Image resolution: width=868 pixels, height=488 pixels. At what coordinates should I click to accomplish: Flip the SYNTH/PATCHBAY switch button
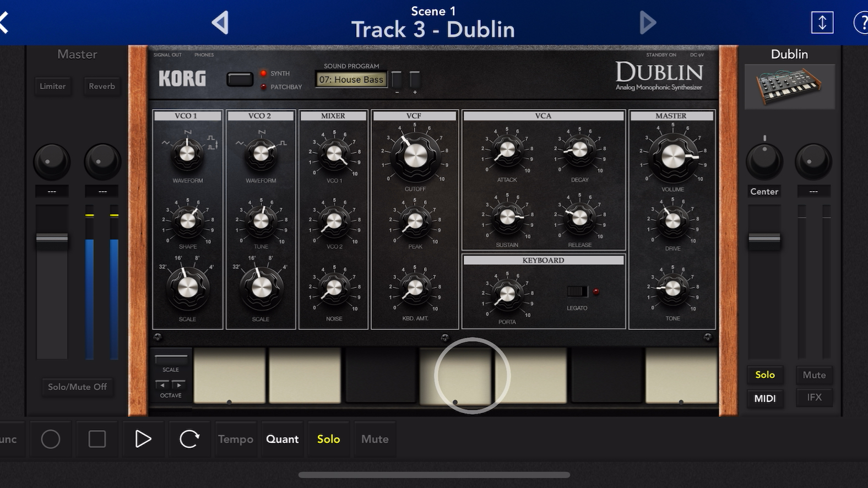(x=240, y=80)
